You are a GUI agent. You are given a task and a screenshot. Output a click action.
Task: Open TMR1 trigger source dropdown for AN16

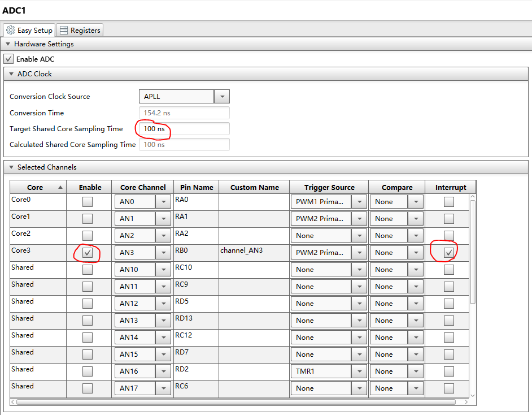click(359, 371)
